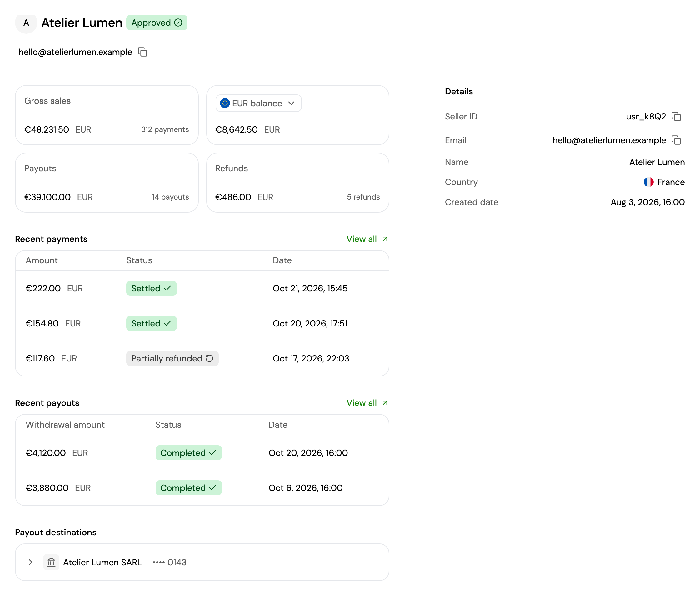Image resolution: width=700 pixels, height=596 pixels.
Task: Click the payout date Oct 6, 2026, 16:00
Action: tap(306, 488)
